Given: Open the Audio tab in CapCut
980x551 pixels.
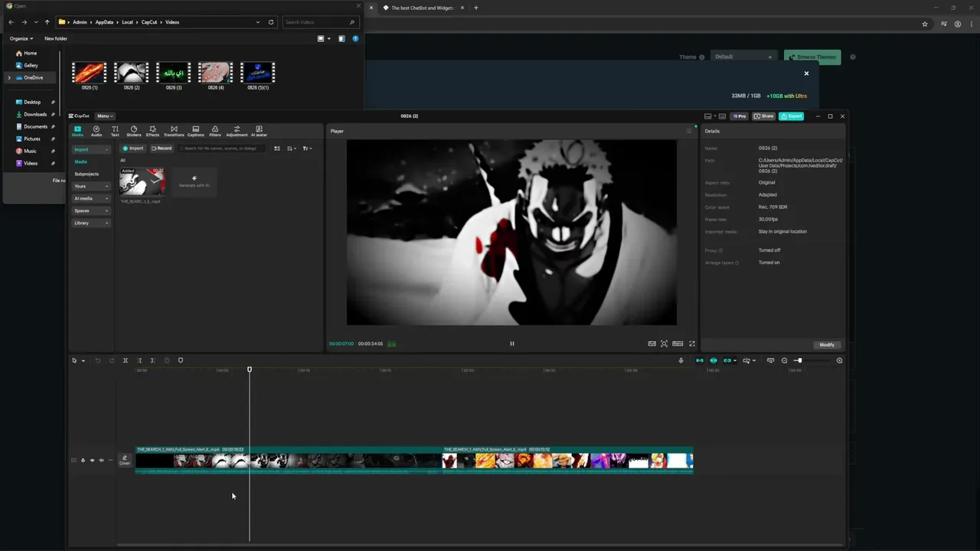Looking at the screenshot, I should pyautogui.click(x=96, y=131).
